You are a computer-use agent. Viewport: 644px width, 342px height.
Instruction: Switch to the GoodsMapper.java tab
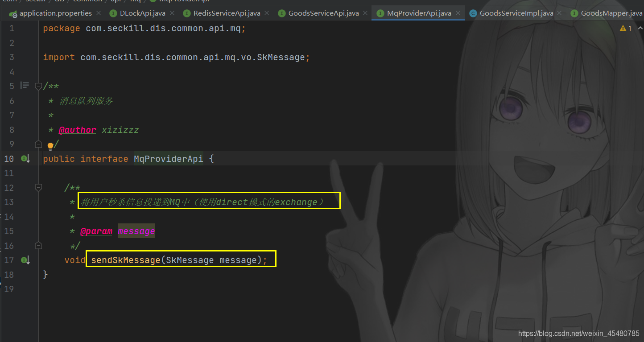coord(611,13)
